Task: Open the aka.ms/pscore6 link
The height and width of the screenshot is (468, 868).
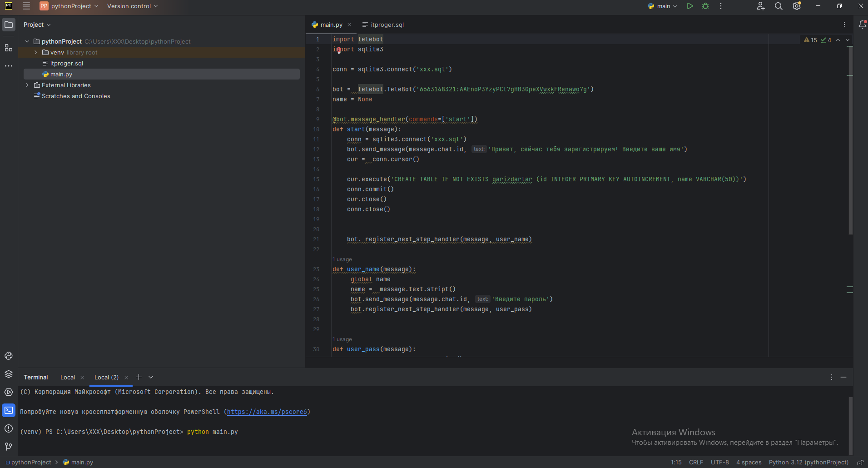Action: click(x=267, y=412)
